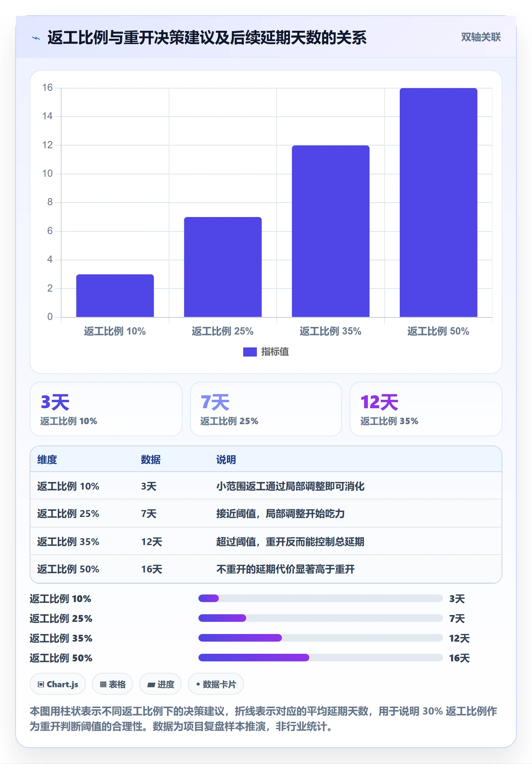Viewport: 532px width, 764px height.
Task: Click the 数据 column header
Action: [151, 460]
